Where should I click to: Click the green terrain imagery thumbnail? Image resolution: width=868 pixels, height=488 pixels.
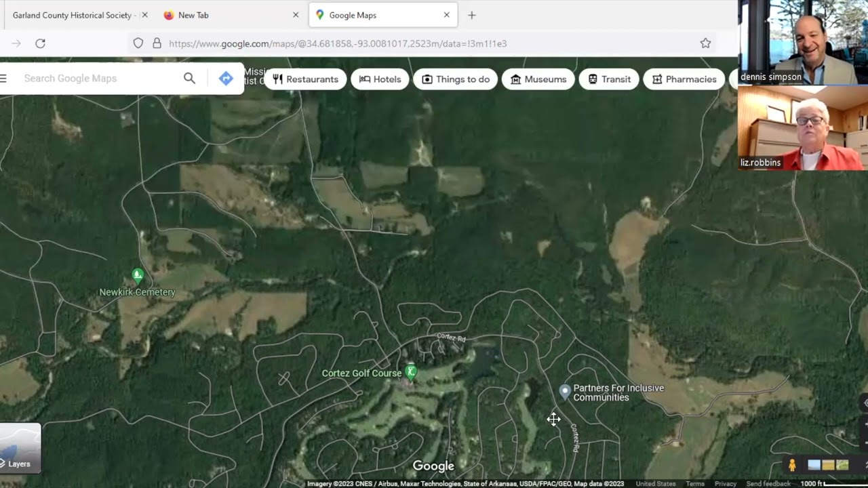(x=842, y=465)
